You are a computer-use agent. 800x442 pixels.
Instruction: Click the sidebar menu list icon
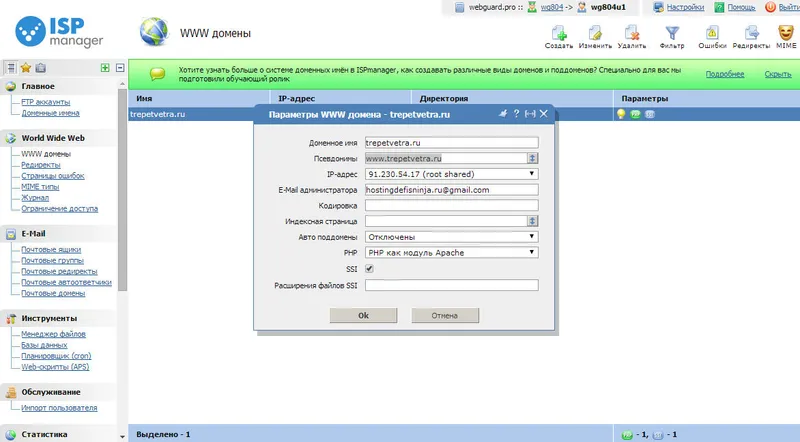coord(11,67)
